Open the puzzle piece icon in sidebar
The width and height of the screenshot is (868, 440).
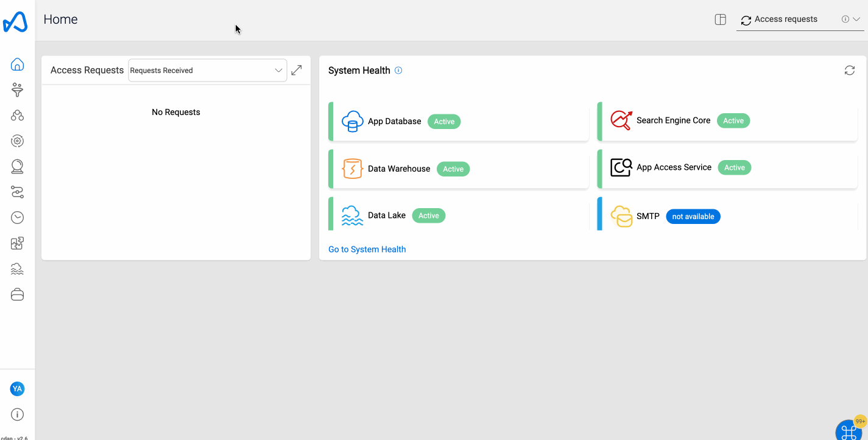pyautogui.click(x=18, y=243)
